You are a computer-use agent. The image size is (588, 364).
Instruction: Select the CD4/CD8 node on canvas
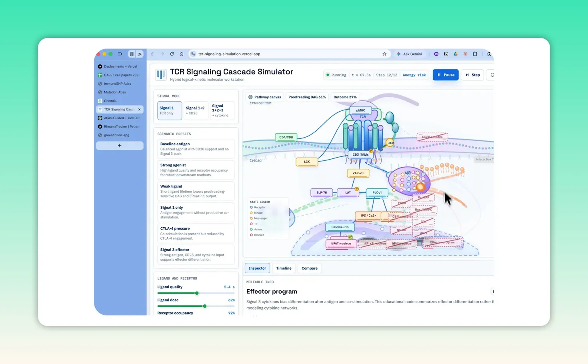click(x=286, y=137)
